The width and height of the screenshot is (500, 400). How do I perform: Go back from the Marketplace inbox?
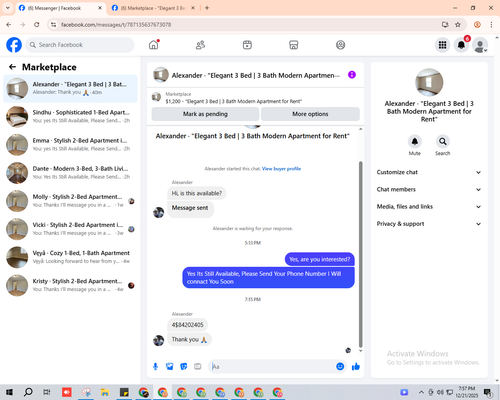click(12, 67)
